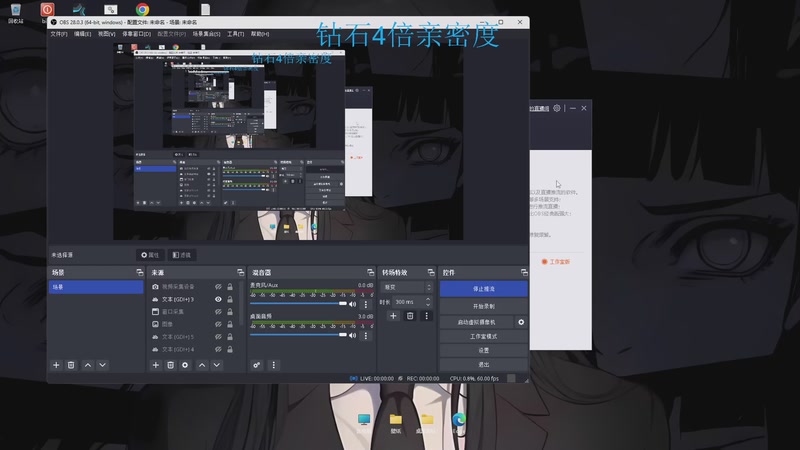The image size is (800, 450).
Task: Open transition properties three-dot menu
Action: (x=427, y=316)
